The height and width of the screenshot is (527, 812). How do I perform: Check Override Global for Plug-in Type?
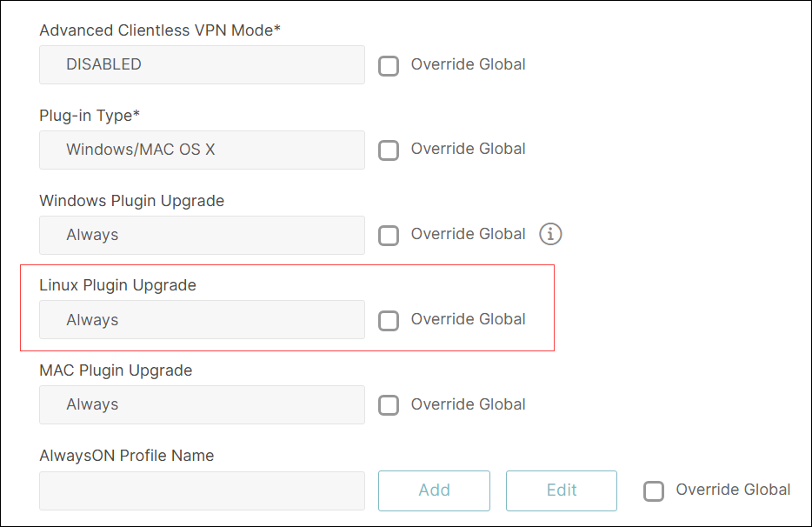pos(389,150)
